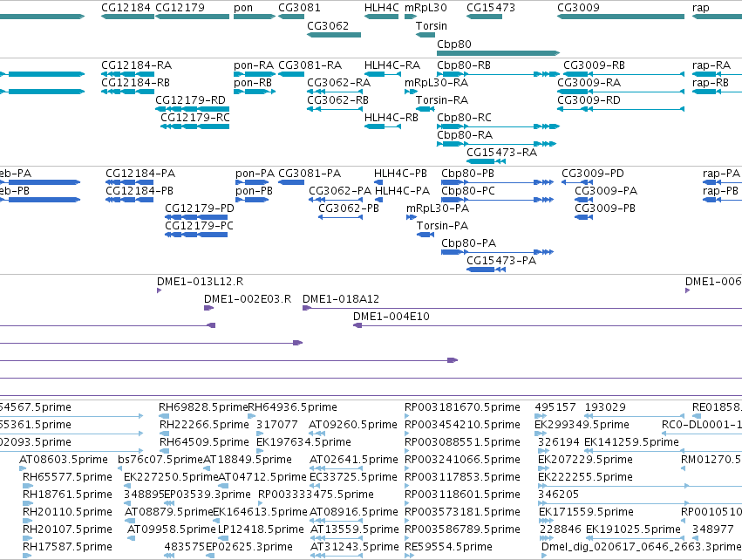Select the HLH4C gene label in top track
The image size is (742, 560).
(x=381, y=8)
